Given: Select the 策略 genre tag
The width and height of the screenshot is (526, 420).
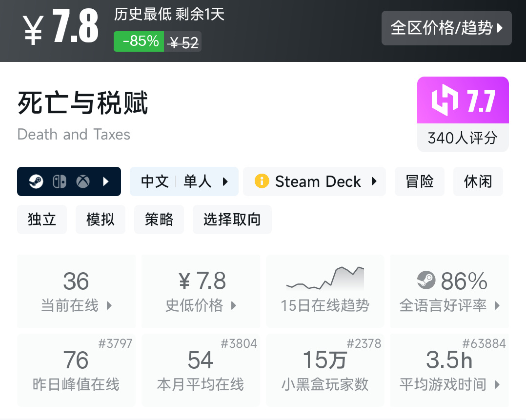Looking at the screenshot, I should click(x=159, y=220).
